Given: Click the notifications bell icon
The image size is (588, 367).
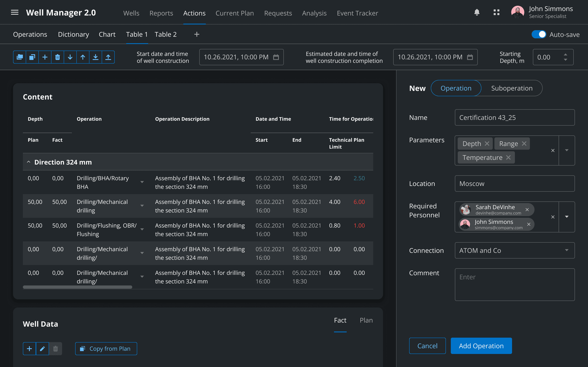Looking at the screenshot, I should [x=477, y=13].
